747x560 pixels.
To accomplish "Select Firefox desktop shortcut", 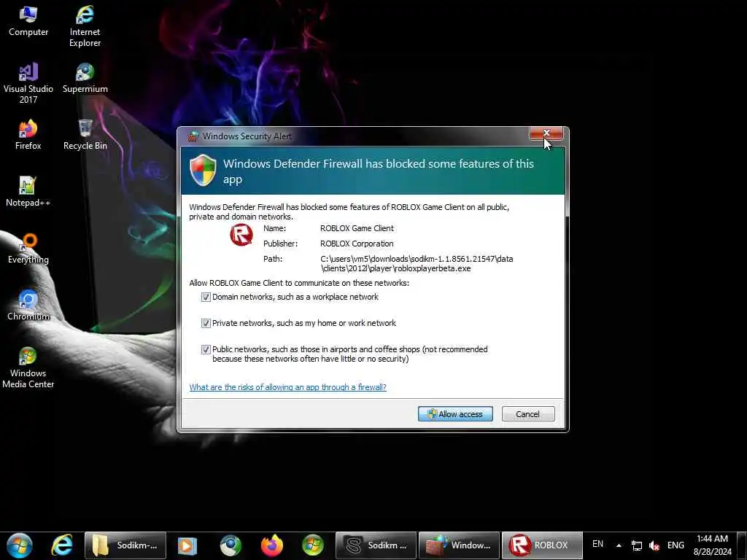I will pos(28,135).
